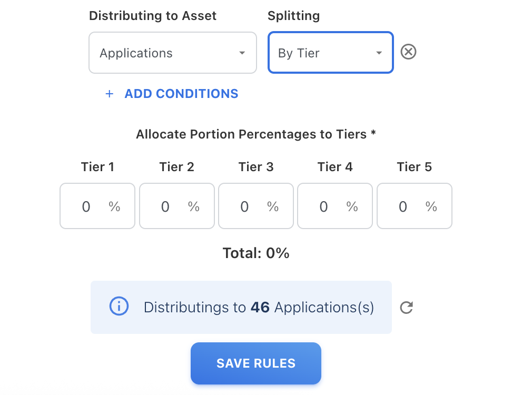The width and height of the screenshot is (532, 395).
Task: Click into the Tier 3 percentage box
Action: point(248,206)
